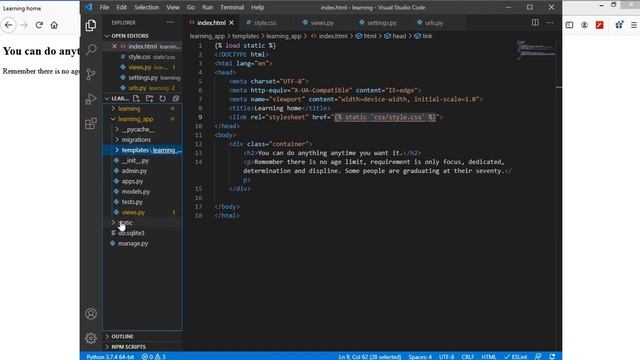Open the browser sidebar icon
Screen dimensions: 640x360
569,25
